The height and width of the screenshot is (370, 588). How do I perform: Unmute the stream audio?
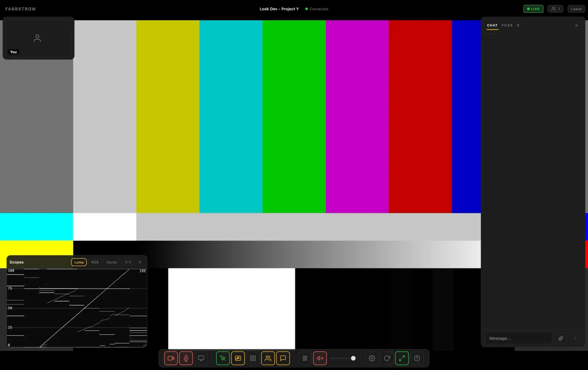(x=320, y=358)
